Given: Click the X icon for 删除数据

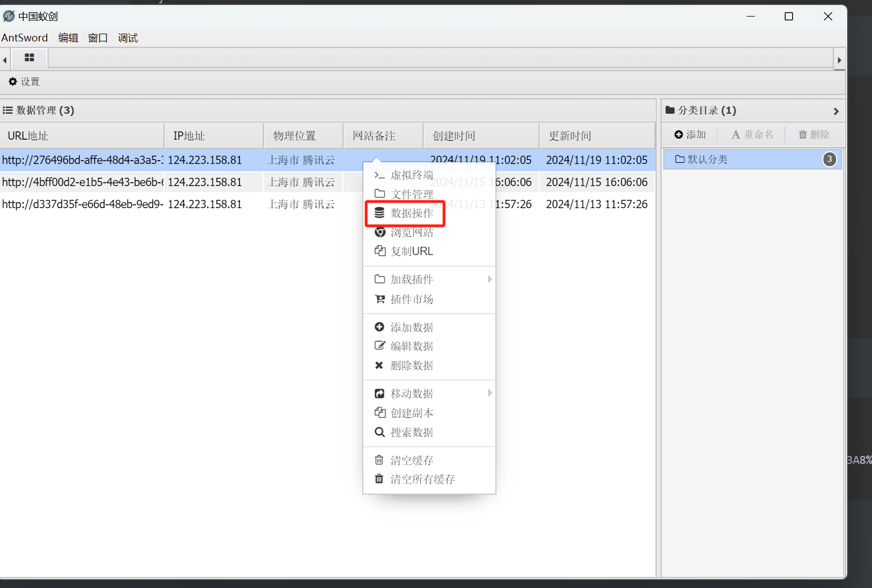Looking at the screenshot, I should pyautogui.click(x=379, y=365).
